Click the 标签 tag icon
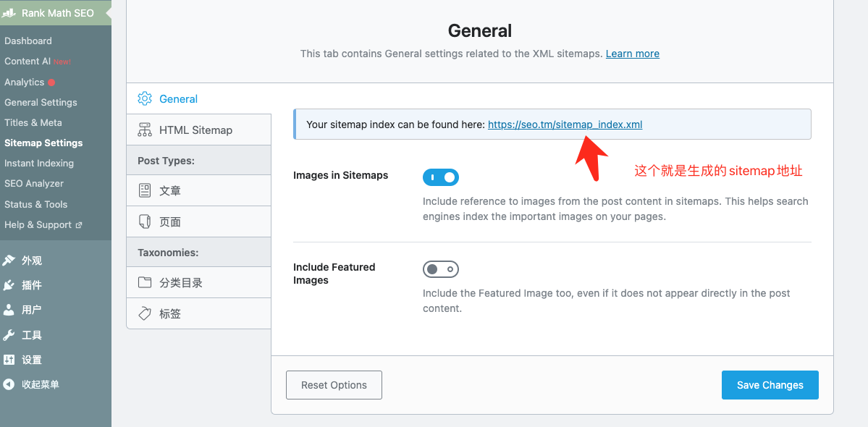 coord(145,313)
